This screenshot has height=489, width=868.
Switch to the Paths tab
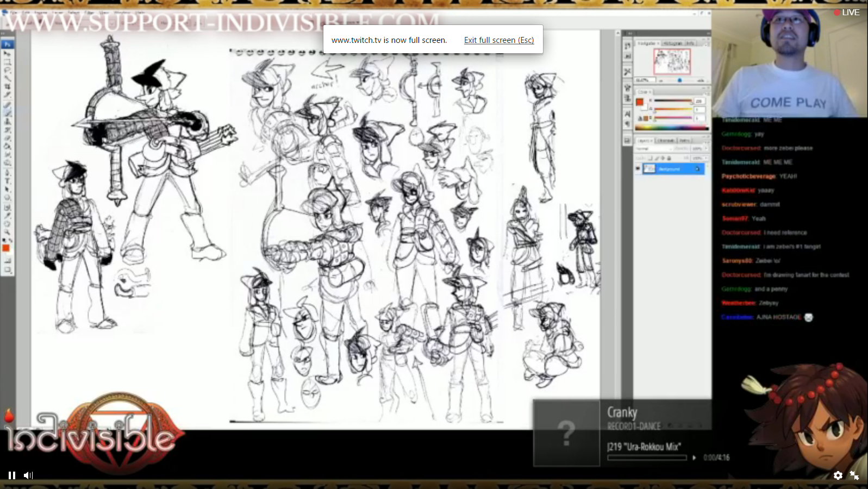tap(684, 140)
